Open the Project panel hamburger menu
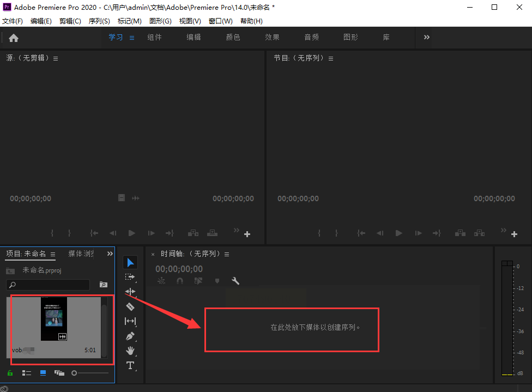532x392 pixels. pyautogui.click(x=53, y=254)
